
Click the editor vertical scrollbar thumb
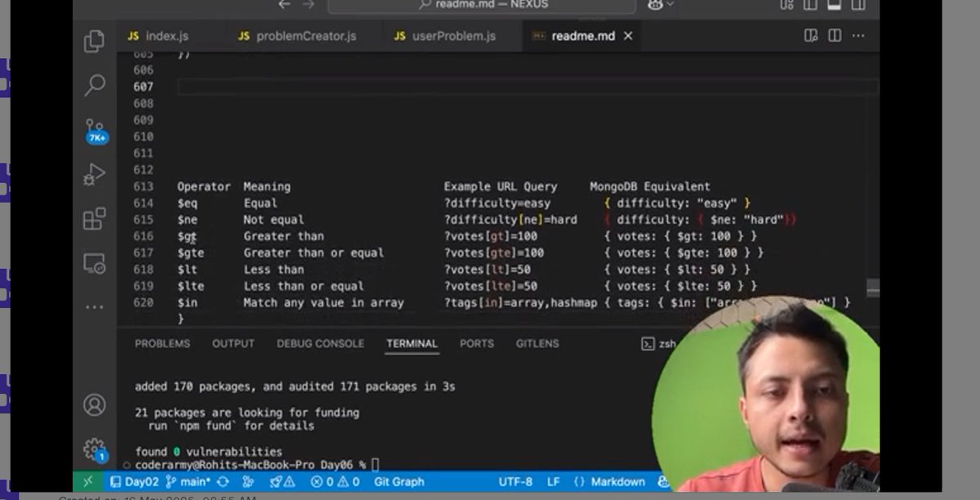tap(873, 287)
